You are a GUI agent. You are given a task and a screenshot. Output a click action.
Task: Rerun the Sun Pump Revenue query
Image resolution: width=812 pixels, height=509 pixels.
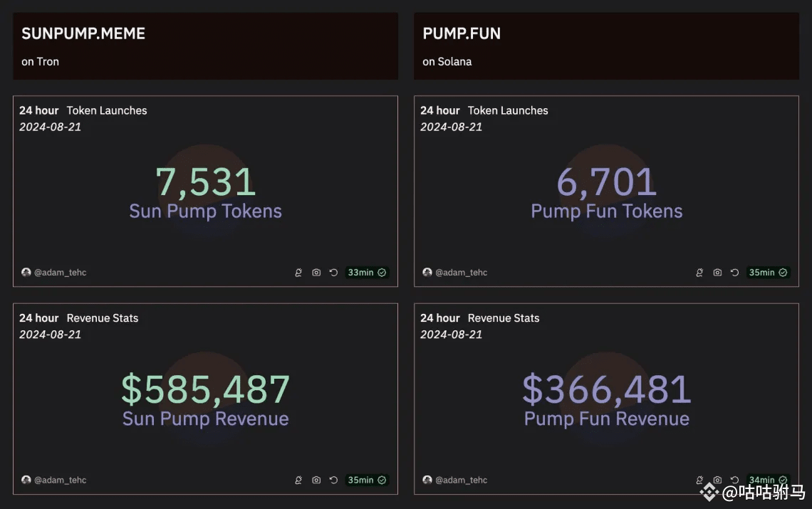pyautogui.click(x=333, y=481)
